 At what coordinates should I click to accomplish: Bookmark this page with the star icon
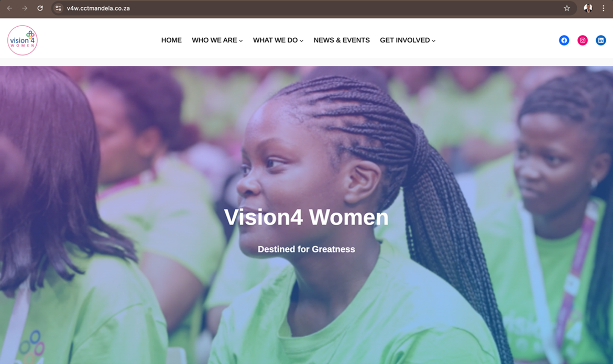click(566, 8)
